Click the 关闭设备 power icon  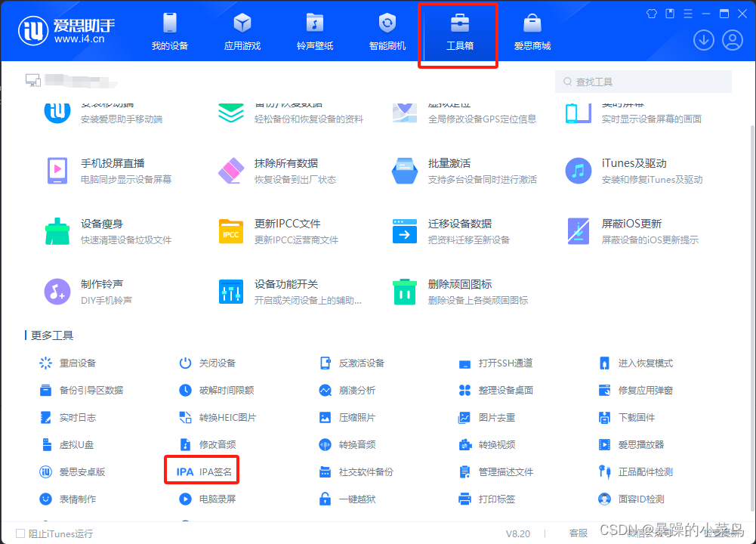point(185,363)
